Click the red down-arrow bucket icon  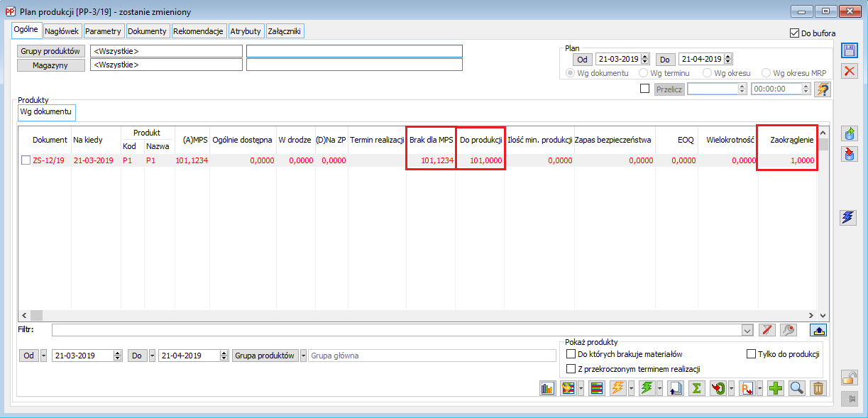coord(850,154)
